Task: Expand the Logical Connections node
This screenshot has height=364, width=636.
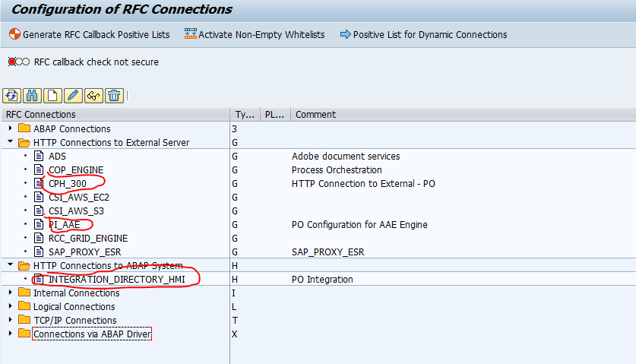Action: click(11, 306)
